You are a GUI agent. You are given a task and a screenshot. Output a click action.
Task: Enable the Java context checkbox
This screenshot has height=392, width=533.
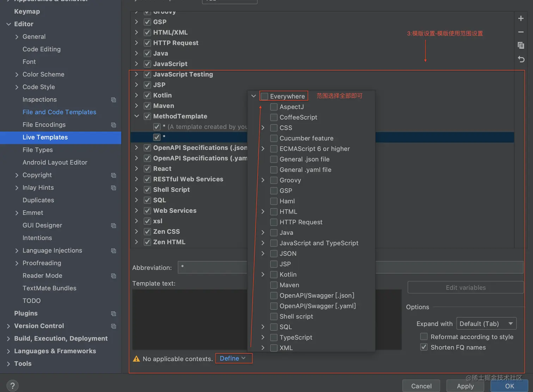coord(274,232)
